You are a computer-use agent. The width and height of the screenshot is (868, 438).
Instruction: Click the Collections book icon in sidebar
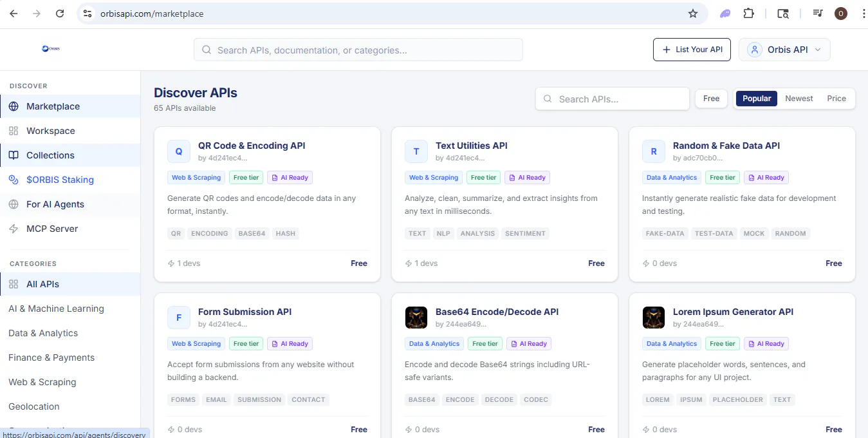14,155
